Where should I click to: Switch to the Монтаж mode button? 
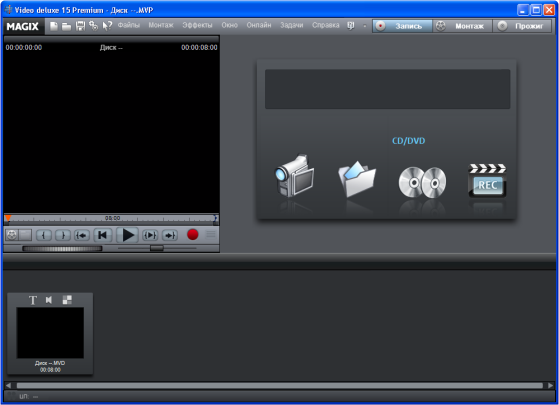462,26
